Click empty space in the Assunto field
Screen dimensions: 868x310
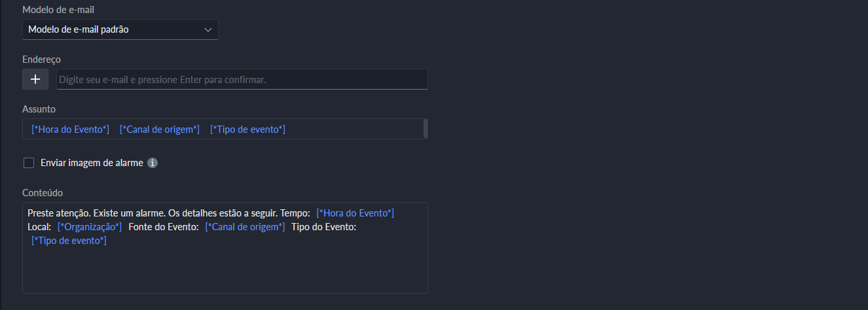click(353, 129)
